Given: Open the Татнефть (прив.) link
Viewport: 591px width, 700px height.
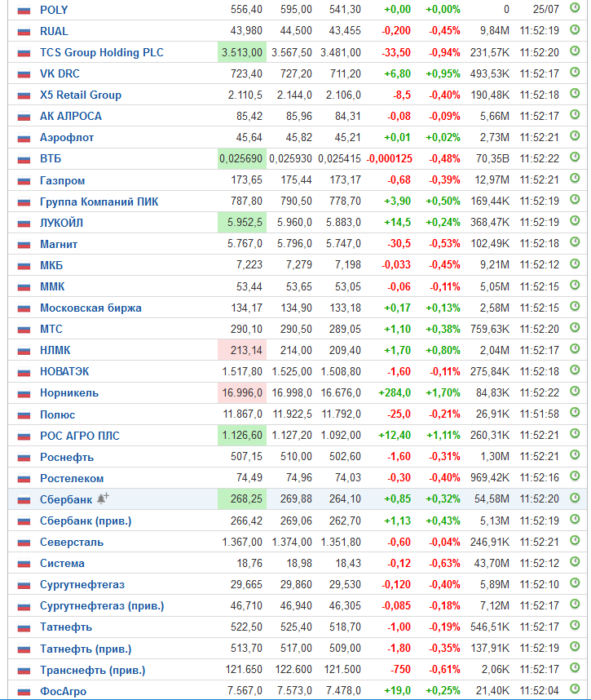Looking at the screenshot, I should (86, 649).
